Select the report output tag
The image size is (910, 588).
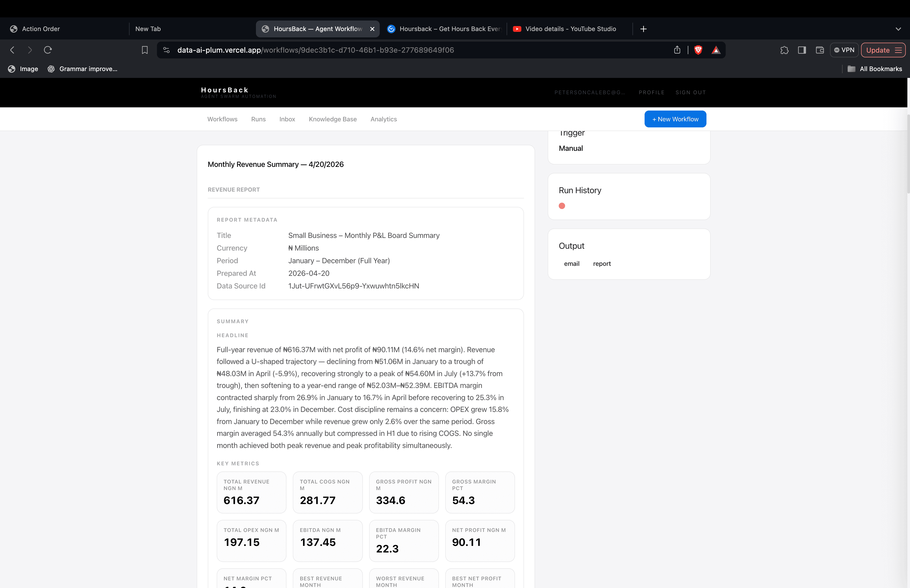[x=602, y=264]
